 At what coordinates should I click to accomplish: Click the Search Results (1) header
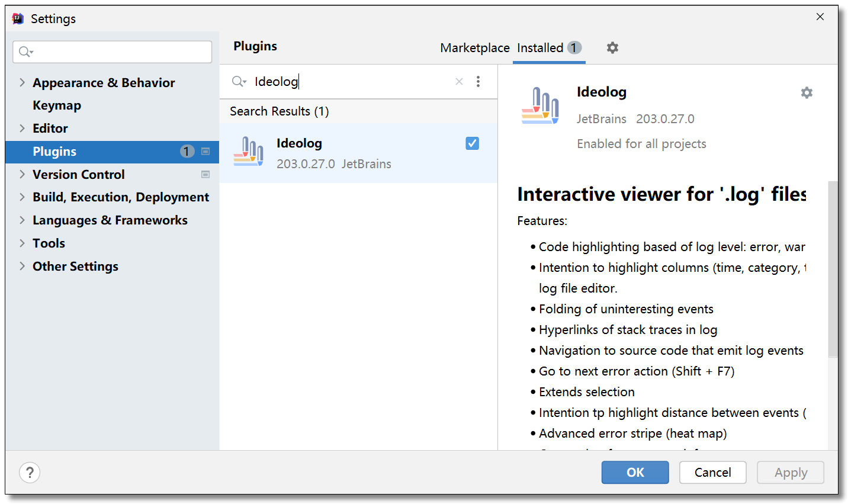click(x=280, y=111)
